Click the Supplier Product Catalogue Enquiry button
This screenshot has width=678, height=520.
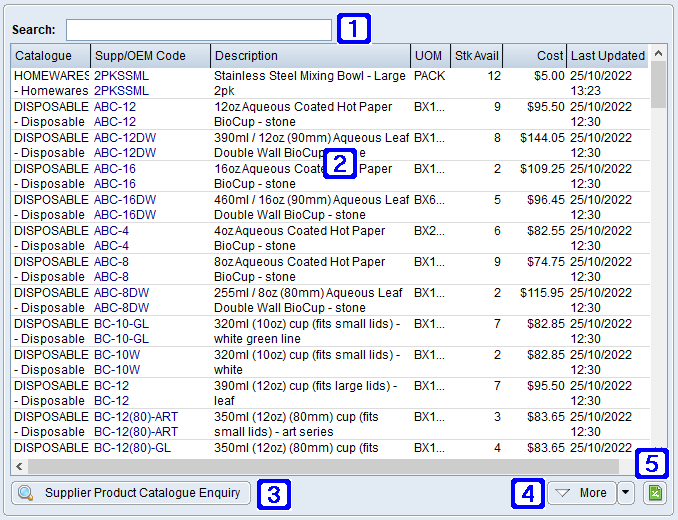[x=131, y=493]
